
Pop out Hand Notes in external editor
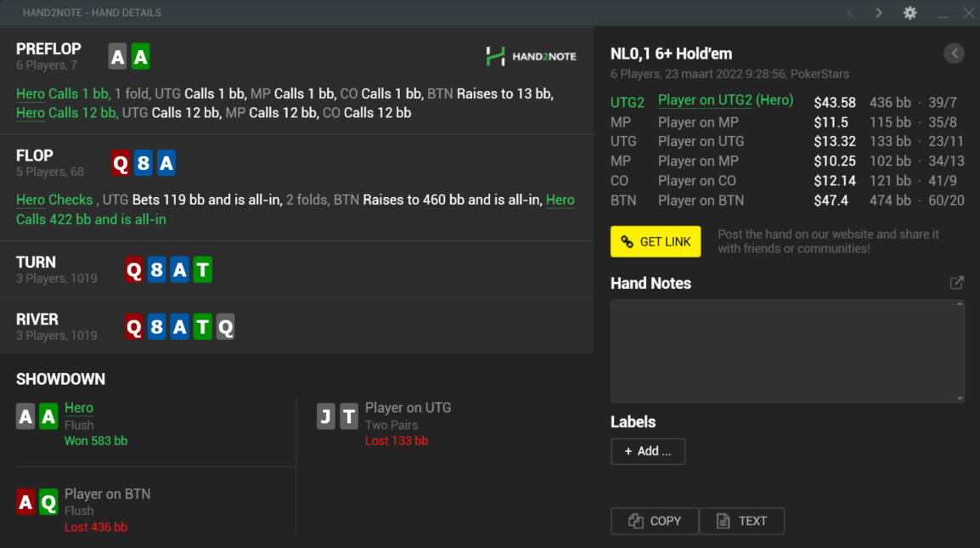(957, 283)
